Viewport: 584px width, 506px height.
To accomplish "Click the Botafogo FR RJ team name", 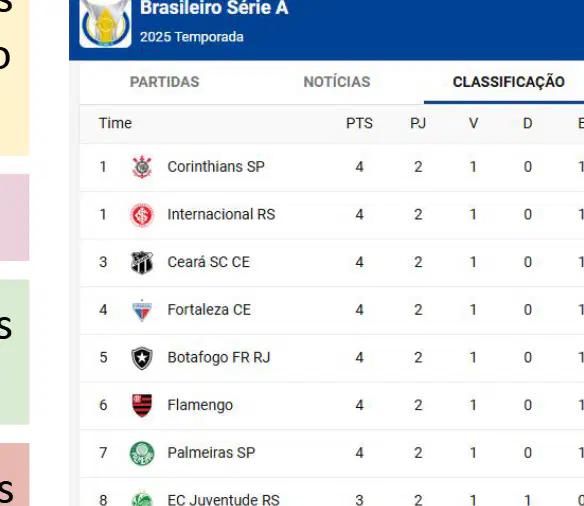I will (219, 357).
